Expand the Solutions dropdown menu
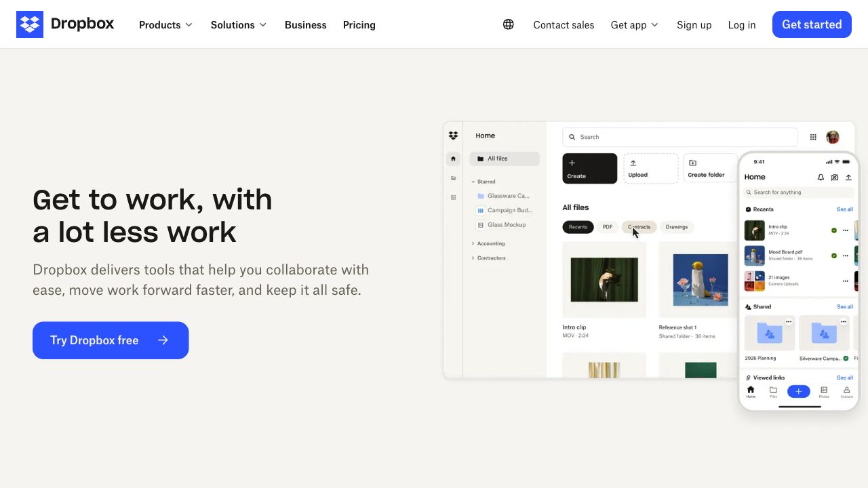The width and height of the screenshot is (868, 488). point(239,24)
